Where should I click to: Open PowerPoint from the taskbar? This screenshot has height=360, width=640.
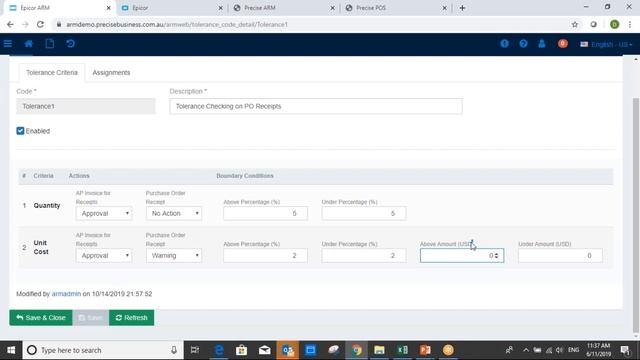coord(425,350)
